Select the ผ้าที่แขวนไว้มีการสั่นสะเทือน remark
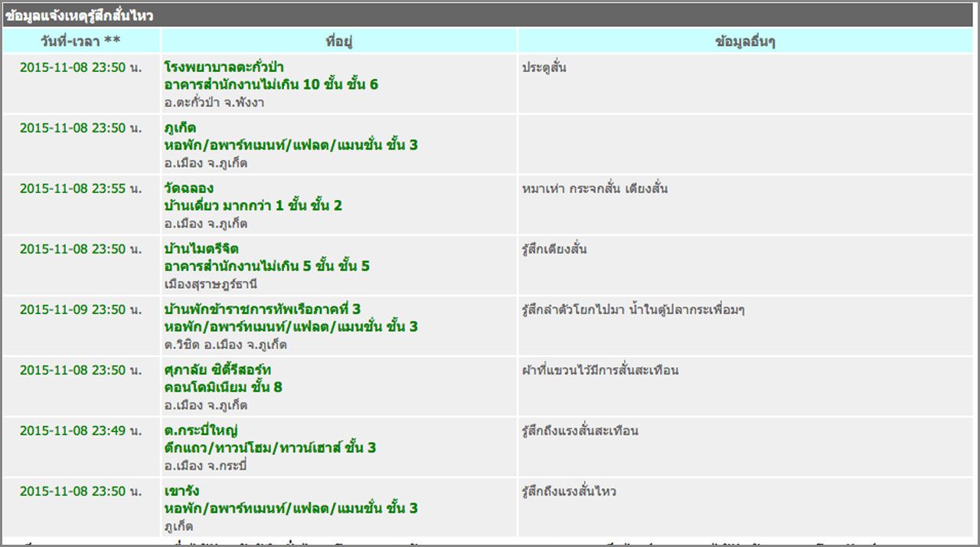This screenshot has width=980, height=547. [x=600, y=370]
